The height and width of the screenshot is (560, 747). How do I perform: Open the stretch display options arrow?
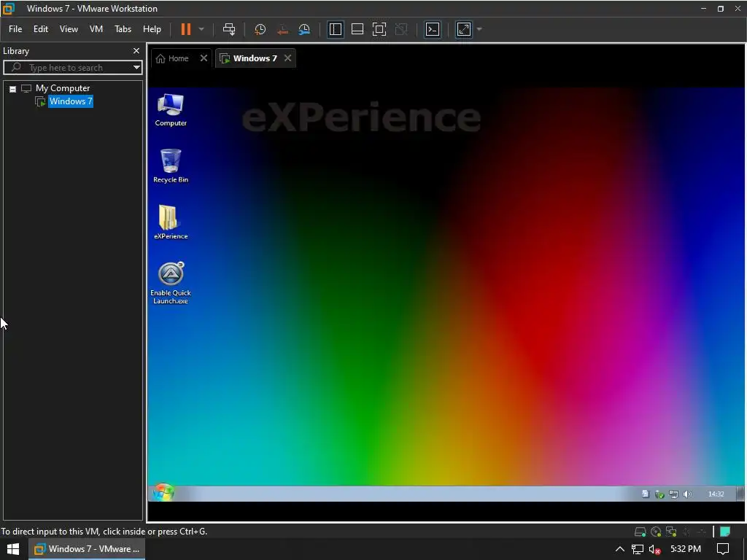point(479,29)
